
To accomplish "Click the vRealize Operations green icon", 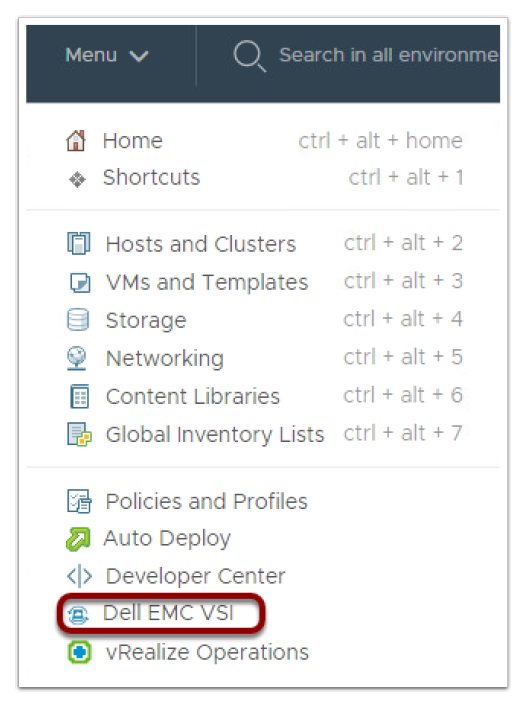I will tap(79, 652).
